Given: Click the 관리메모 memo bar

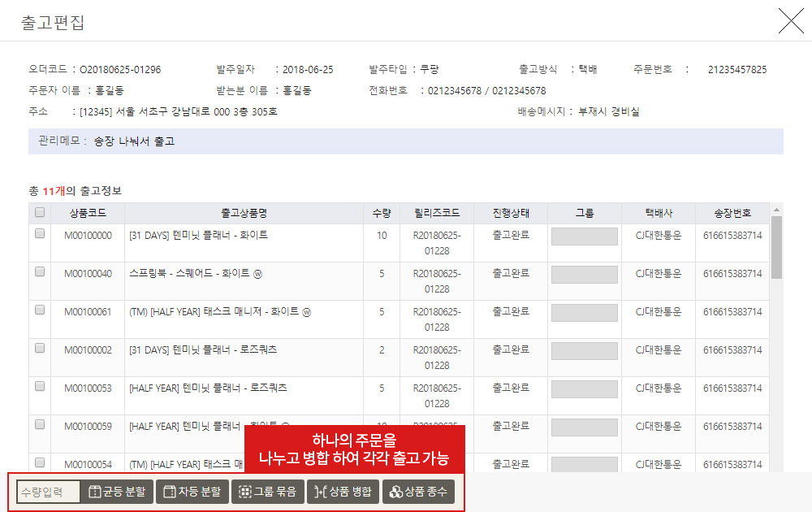Looking at the screenshot, I should pos(405,141).
